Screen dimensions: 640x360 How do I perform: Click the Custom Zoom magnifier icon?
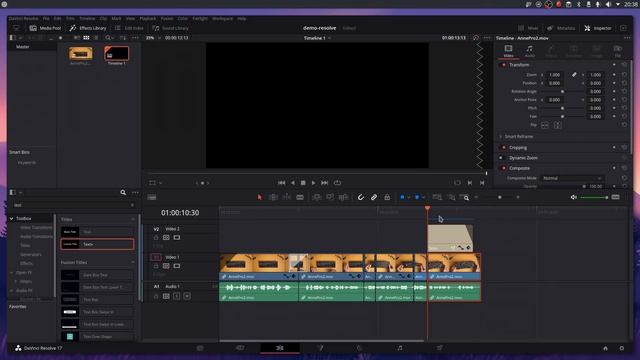coord(464,197)
